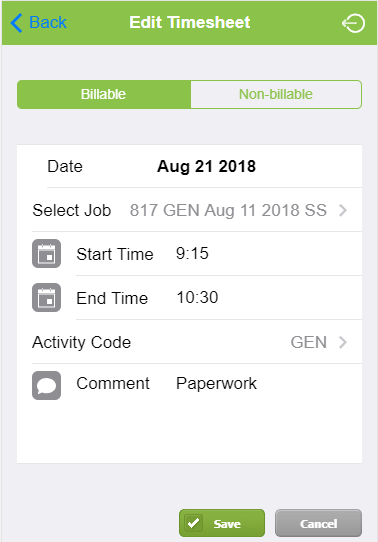Screen dimensions: 378x542
Task: Change the Aug 21 2018 date
Action: coord(206,166)
